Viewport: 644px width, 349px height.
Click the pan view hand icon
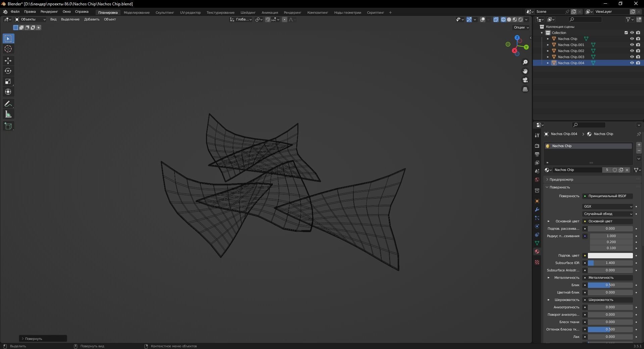[525, 71]
